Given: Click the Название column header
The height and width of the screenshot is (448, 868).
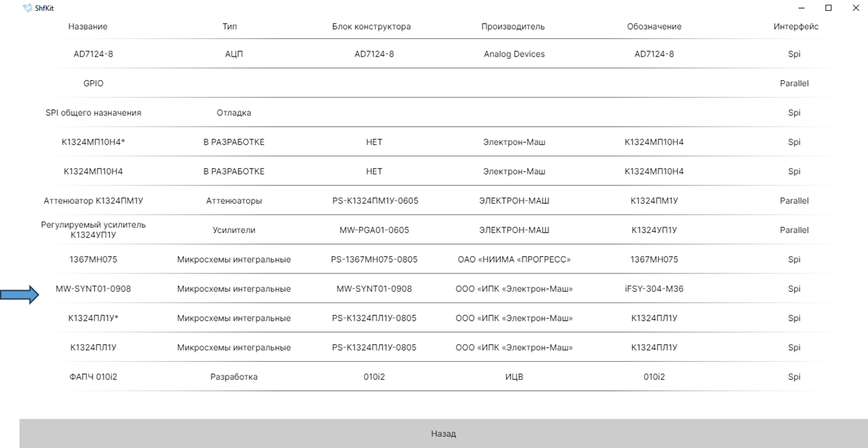Looking at the screenshot, I should coord(88,27).
